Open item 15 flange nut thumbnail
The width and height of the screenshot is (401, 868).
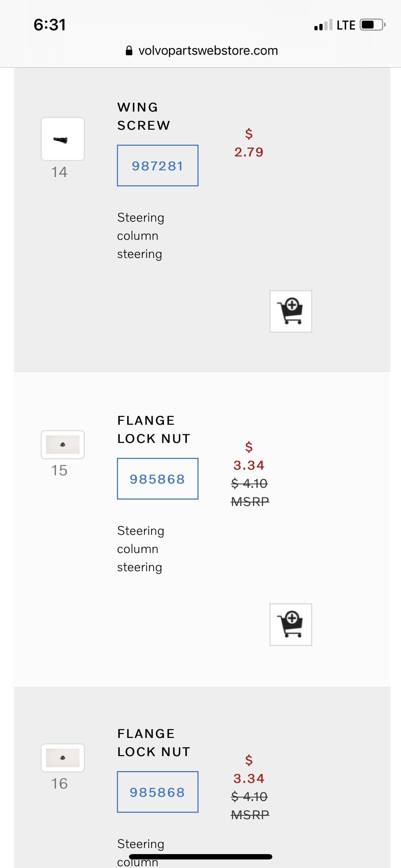pyautogui.click(x=63, y=444)
